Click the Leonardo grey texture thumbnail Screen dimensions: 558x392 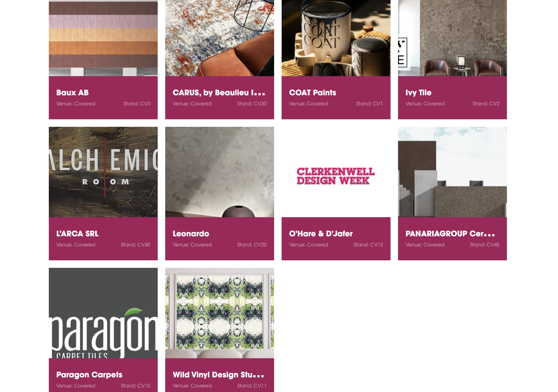point(219,172)
